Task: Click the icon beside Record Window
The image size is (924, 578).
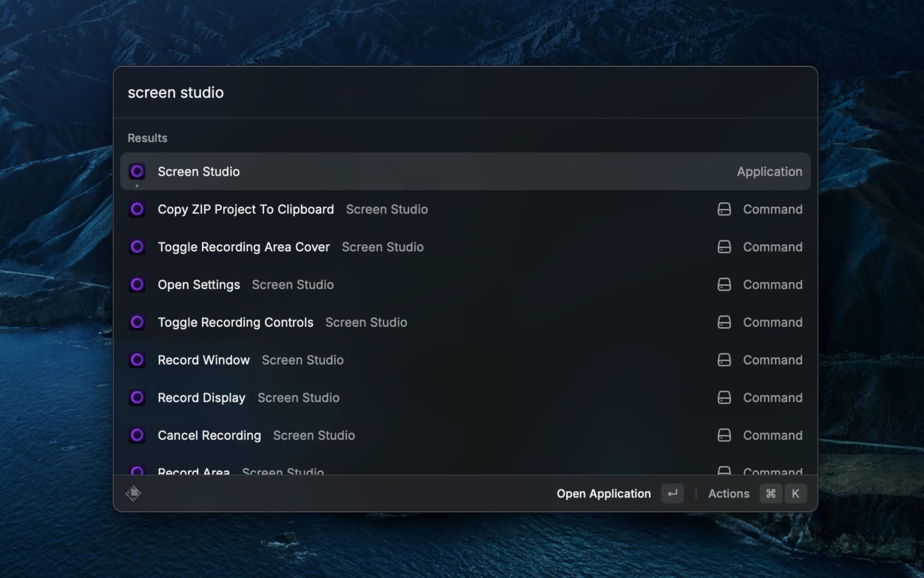Action: 137,360
